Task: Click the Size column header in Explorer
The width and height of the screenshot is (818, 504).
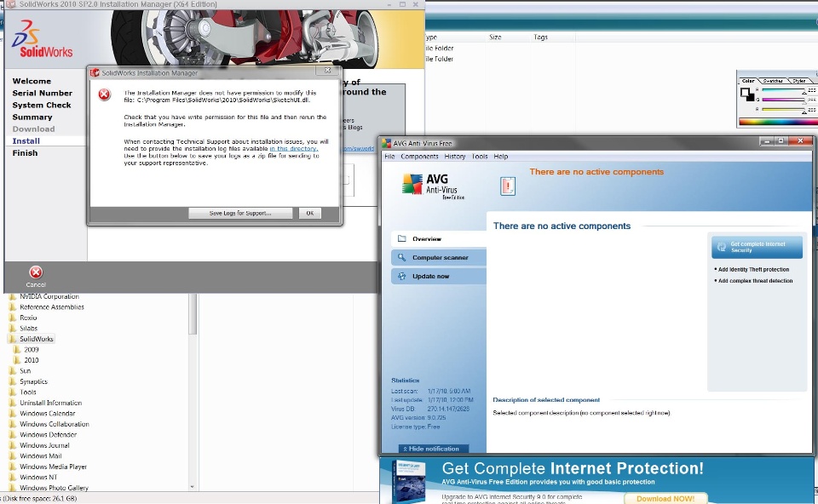Action: 495,37
